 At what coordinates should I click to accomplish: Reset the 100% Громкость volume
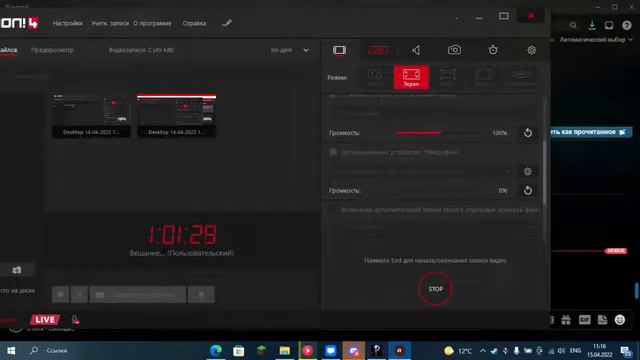coord(528,133)
